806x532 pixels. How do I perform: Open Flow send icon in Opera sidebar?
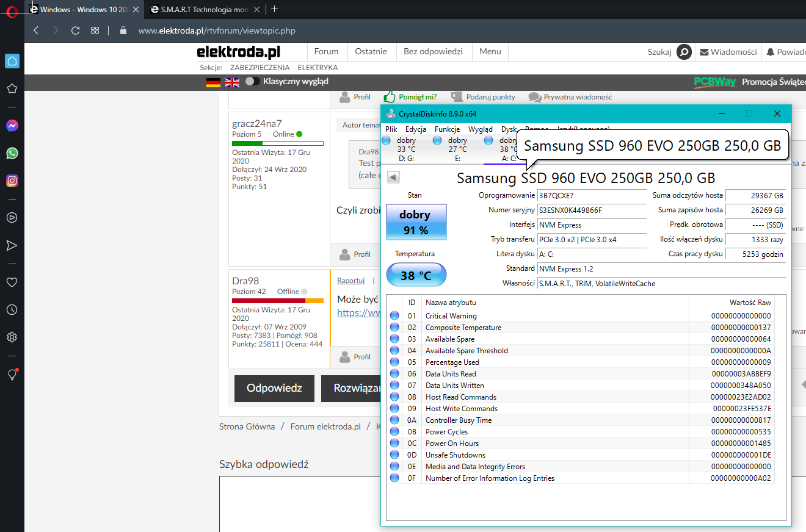click(12, 245)
